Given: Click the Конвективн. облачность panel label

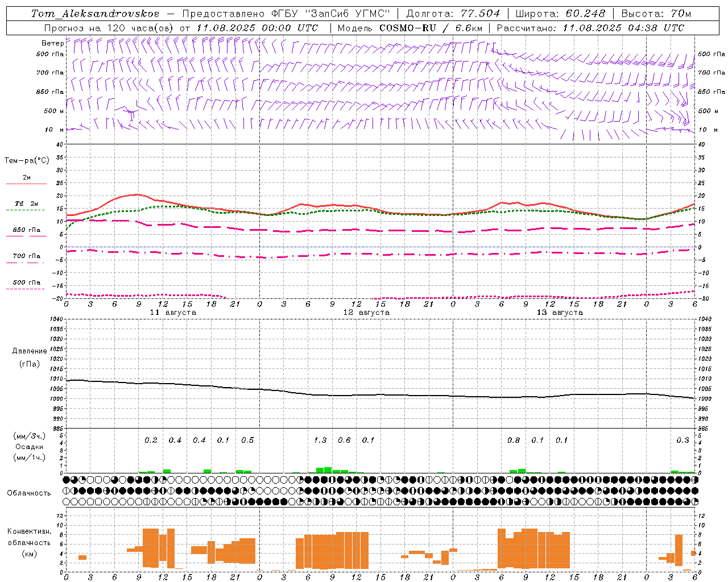Looking at the screenshot, I should pos(29,537).
